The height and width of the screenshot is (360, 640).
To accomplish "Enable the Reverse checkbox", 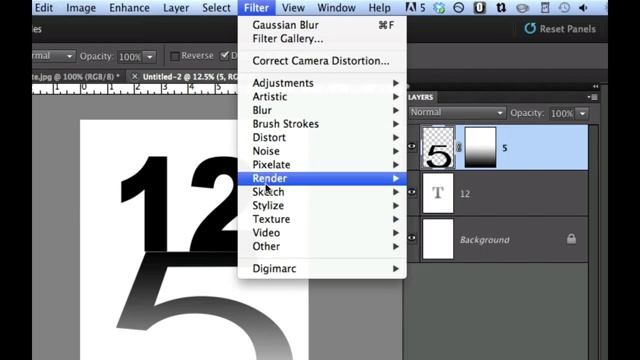I will [175, 56].
